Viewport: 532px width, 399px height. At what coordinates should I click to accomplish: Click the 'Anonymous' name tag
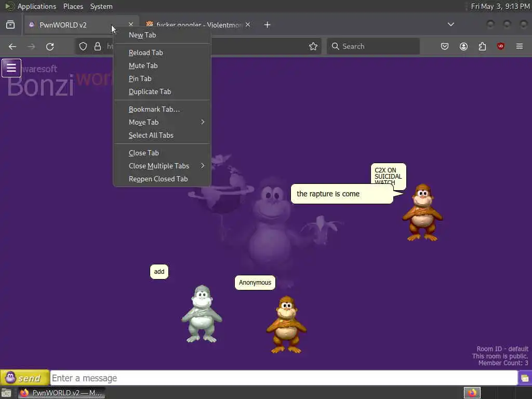[255, 283]
